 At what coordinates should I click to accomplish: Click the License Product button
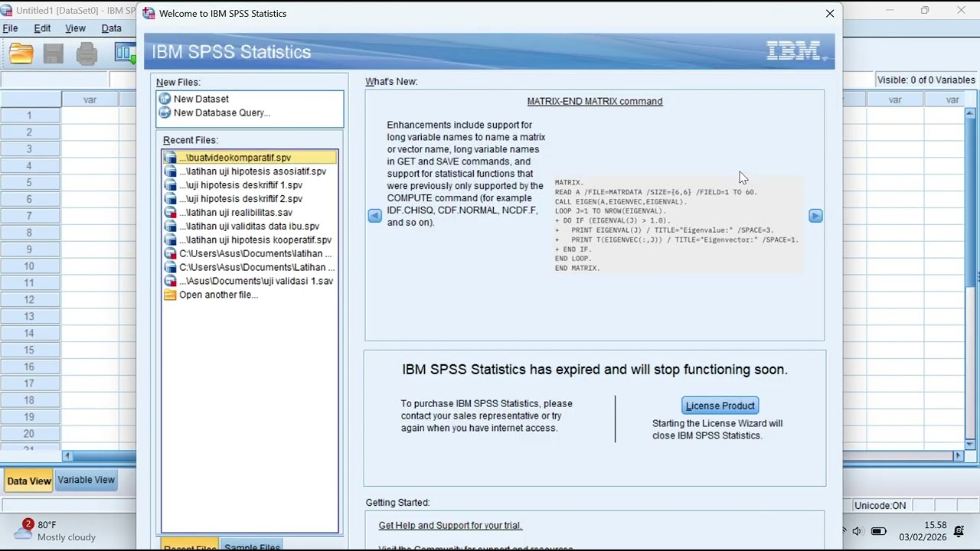pyautogui.click(x=720, y=406)
